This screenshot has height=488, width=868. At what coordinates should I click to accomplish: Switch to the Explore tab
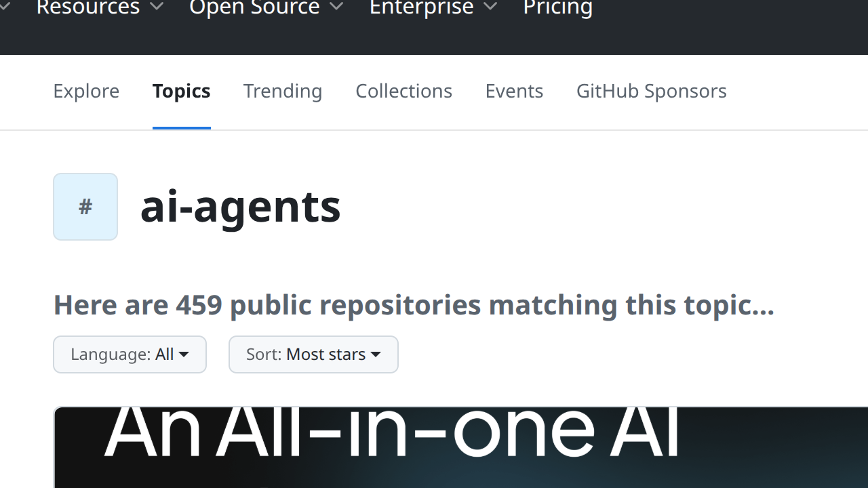pyautogui.click(x=86, y=91)
